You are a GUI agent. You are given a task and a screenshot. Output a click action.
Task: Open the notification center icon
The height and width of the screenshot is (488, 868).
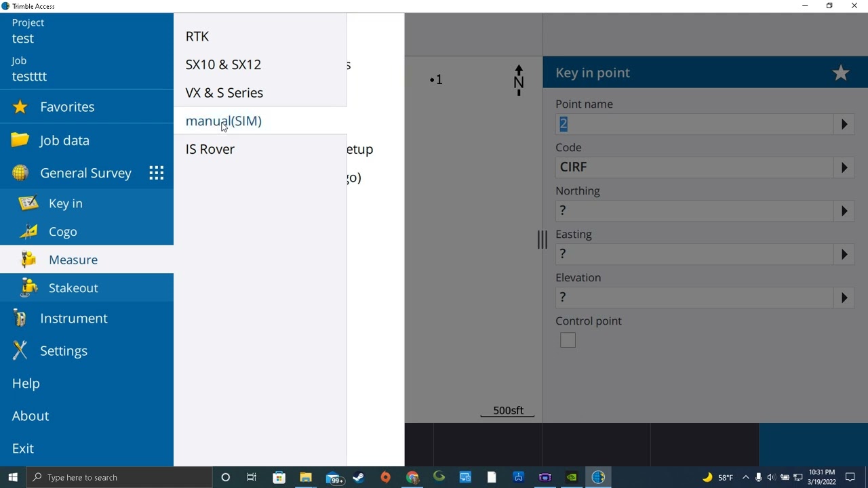[x=850, y=477]
